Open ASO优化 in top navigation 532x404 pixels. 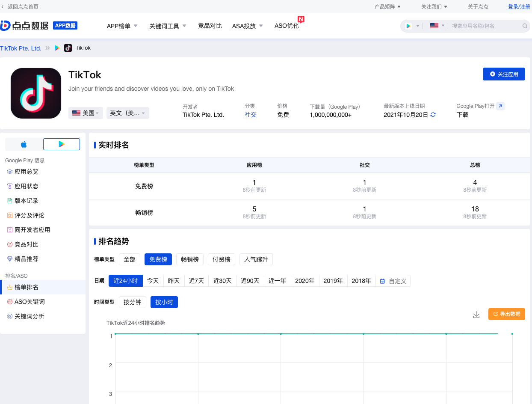287,26
